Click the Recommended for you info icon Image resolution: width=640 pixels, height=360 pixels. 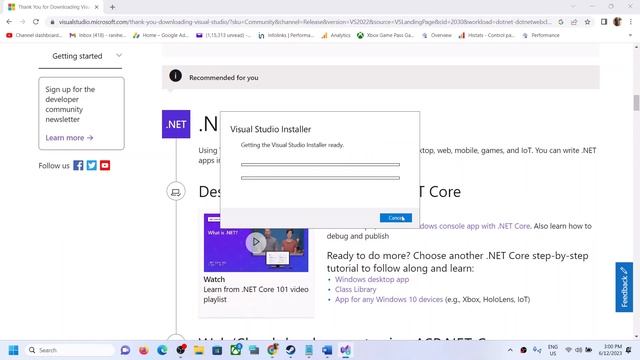point(176,76)
